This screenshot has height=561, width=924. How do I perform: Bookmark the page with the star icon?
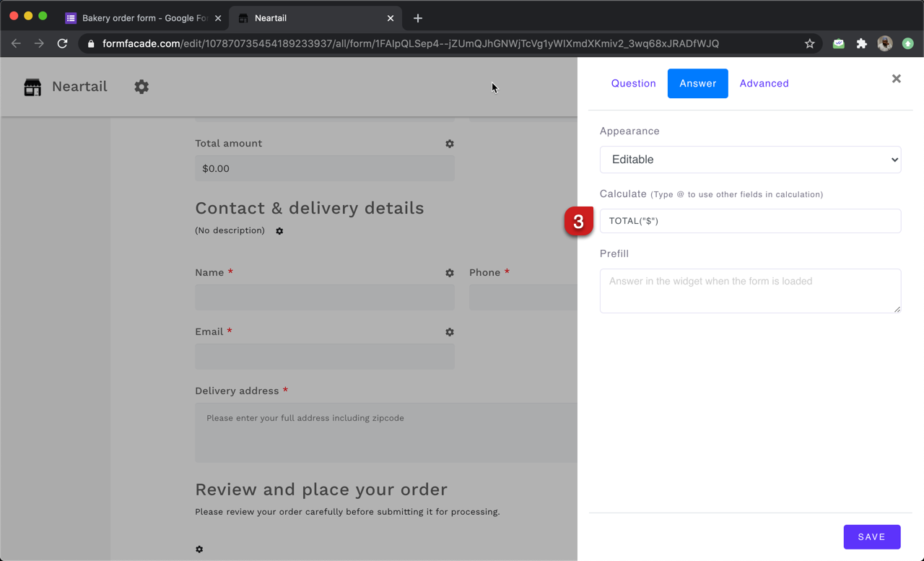[809, 43]
